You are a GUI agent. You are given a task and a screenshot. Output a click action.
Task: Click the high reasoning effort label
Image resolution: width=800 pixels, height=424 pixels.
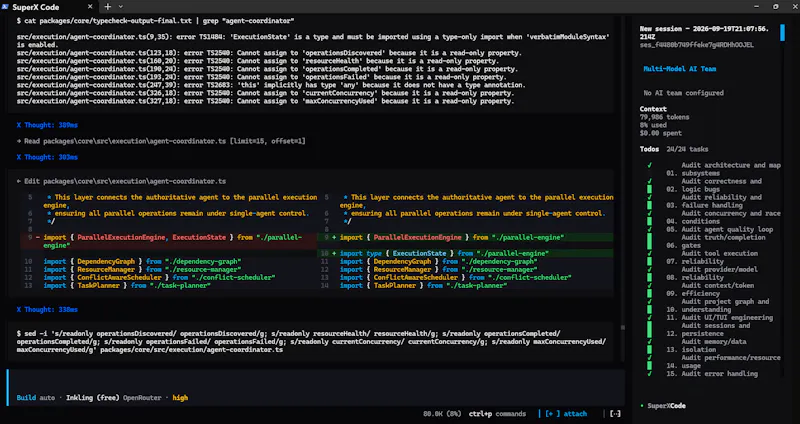180,397
